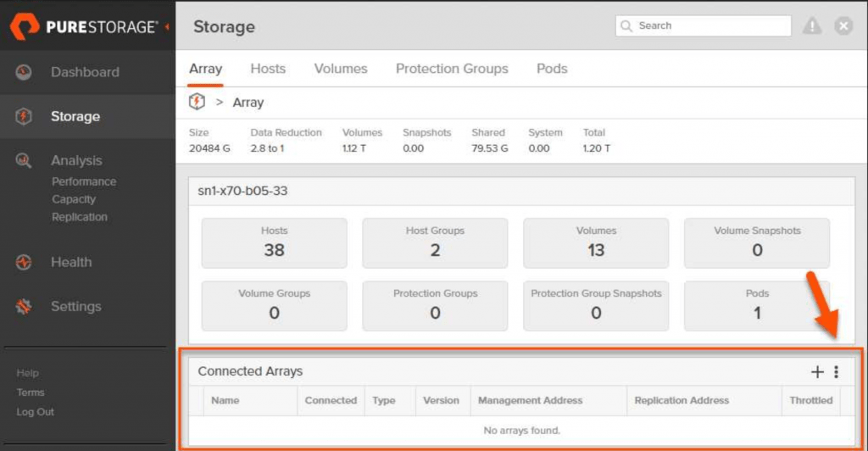Viewport: 868px width, 451px height.
Task: Open the Pods 1 card
Action: [x=757, y=306]
